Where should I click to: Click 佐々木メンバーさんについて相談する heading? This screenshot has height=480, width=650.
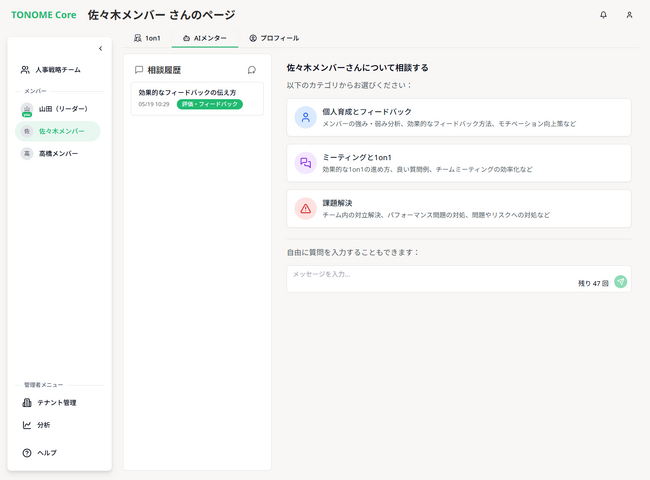[357, 68]
